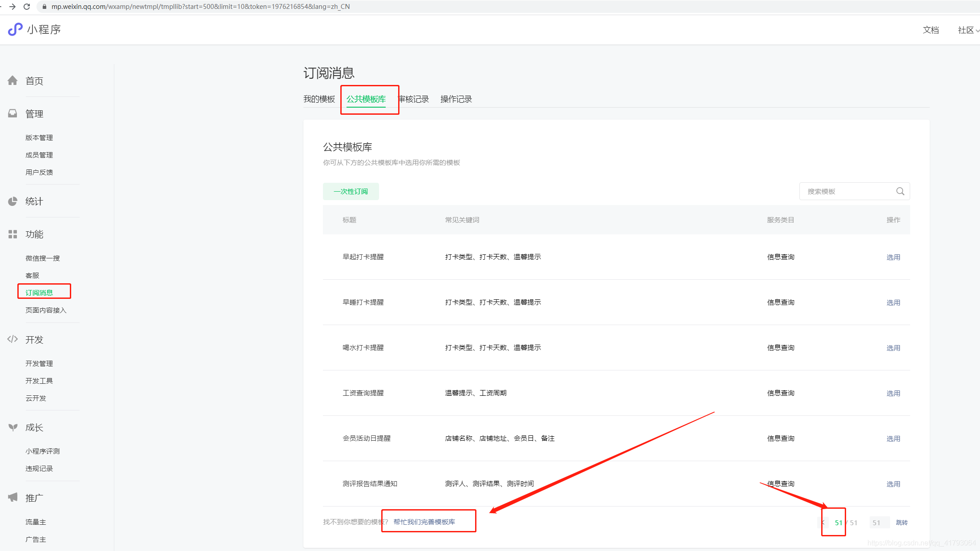Open 文档 in the top header
Image resolution: width=980 pixels, height=551 pixels.
tap(931, 30)
